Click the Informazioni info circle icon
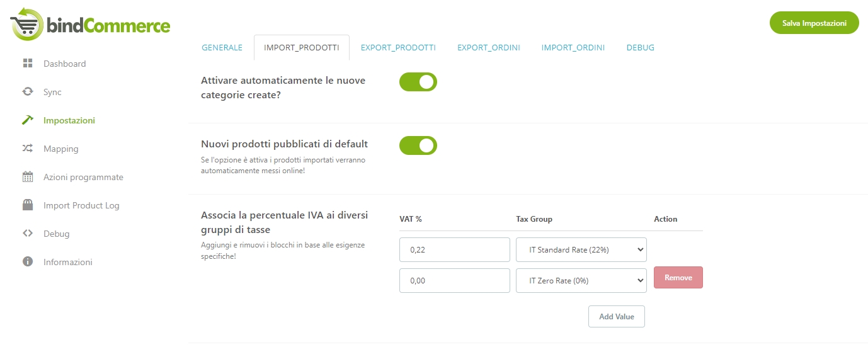Screen dimensions: 868x347 [27, 262]
